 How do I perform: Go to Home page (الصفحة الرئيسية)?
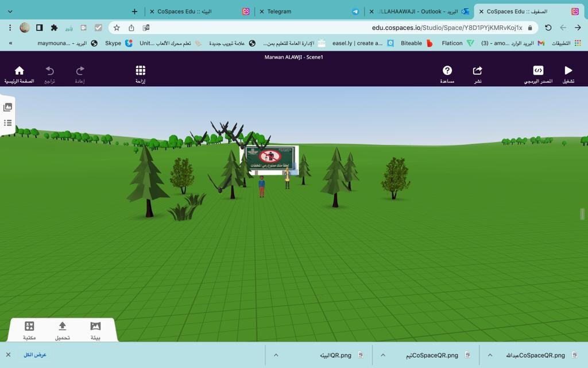click(x=19, y=74)
